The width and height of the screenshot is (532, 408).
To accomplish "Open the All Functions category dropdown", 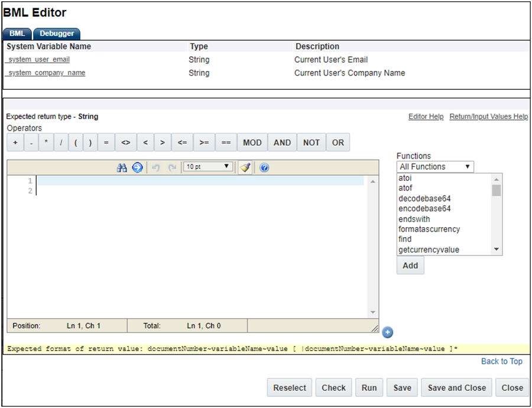I will (x=435, y=167).
